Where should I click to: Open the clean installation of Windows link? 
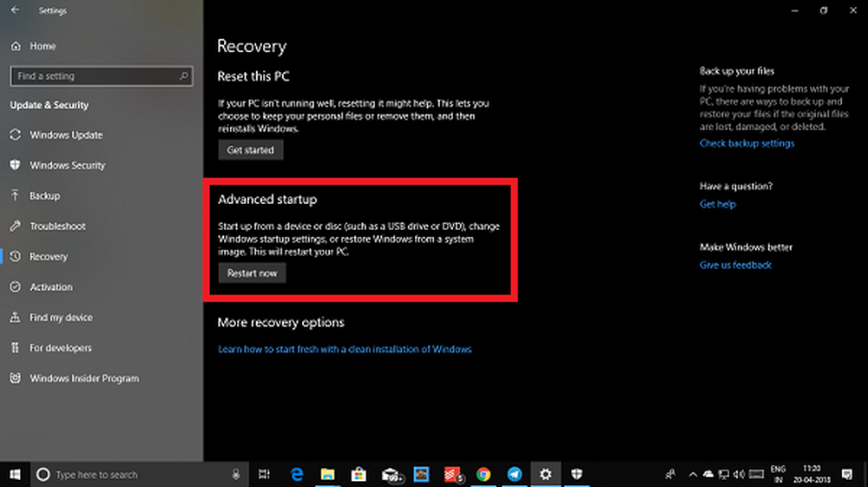point(345,349)
